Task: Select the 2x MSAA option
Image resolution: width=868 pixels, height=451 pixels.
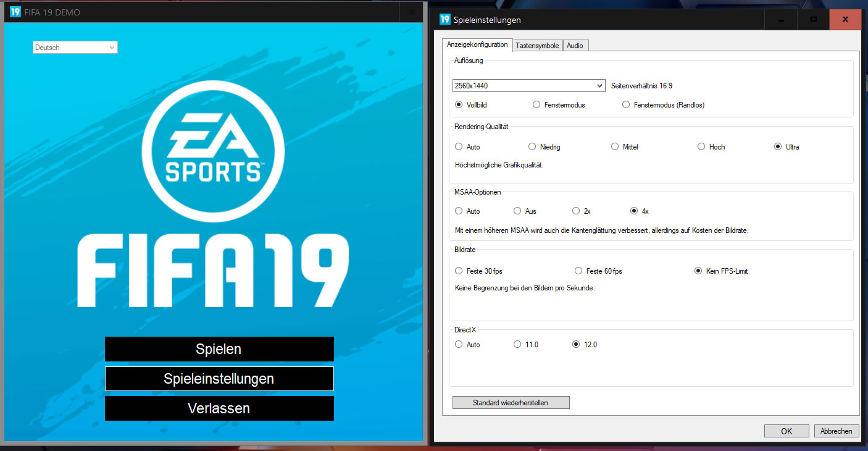Action: coord(575,211)
